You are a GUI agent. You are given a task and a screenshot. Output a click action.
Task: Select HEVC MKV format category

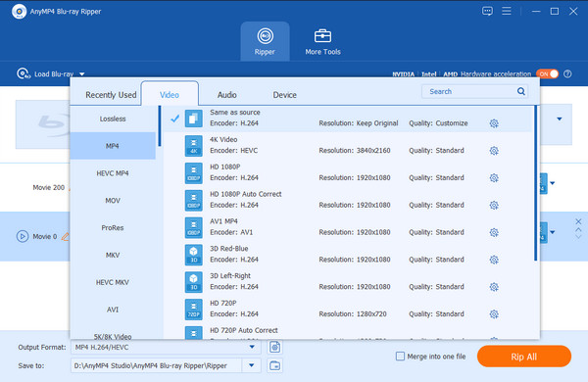coord(113,282)
